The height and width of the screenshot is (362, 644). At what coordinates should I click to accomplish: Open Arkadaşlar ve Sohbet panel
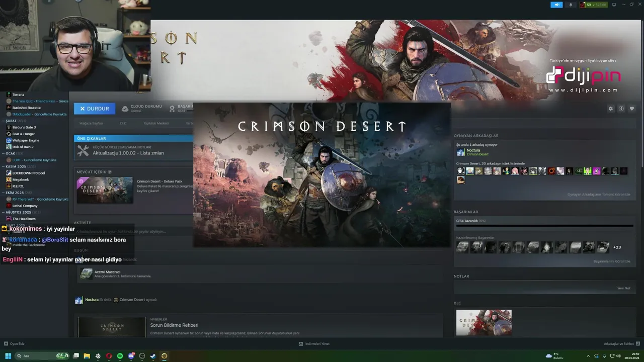621,344
